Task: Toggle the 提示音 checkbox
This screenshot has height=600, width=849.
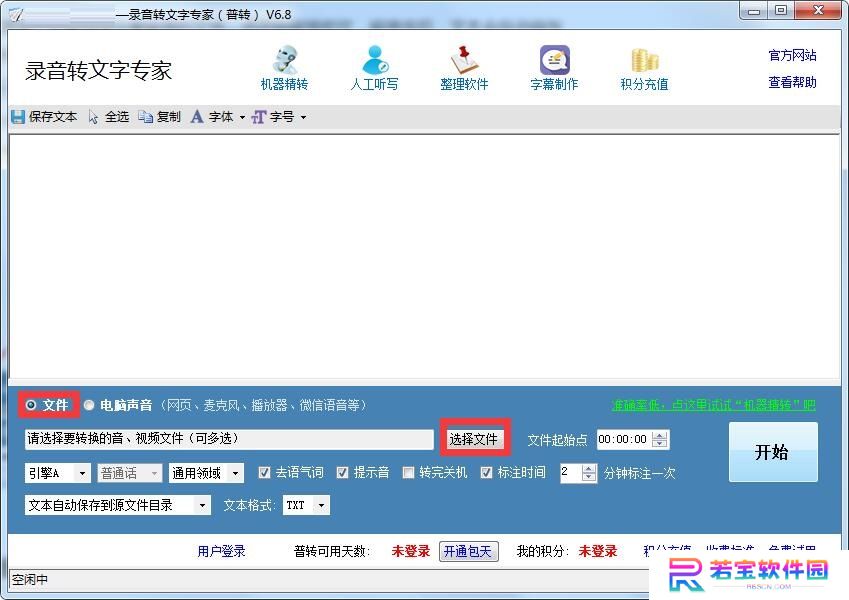Action: tap(342, 473)
